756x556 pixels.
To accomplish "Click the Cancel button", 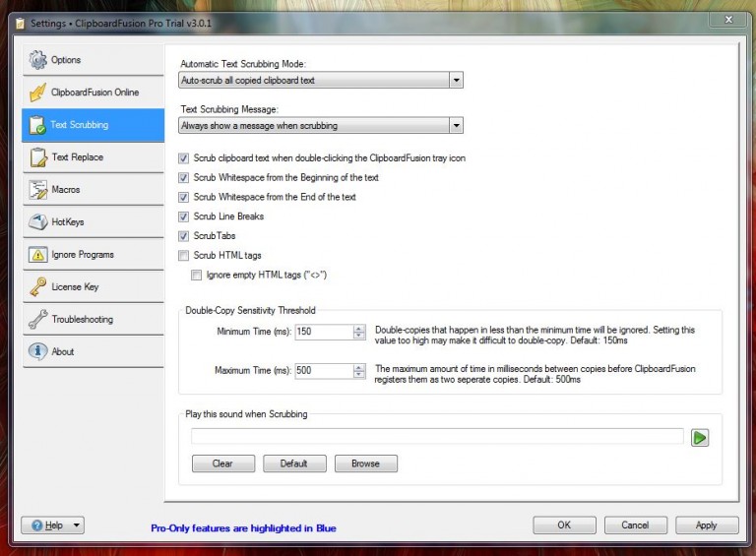I will click(x=636, y=525).
